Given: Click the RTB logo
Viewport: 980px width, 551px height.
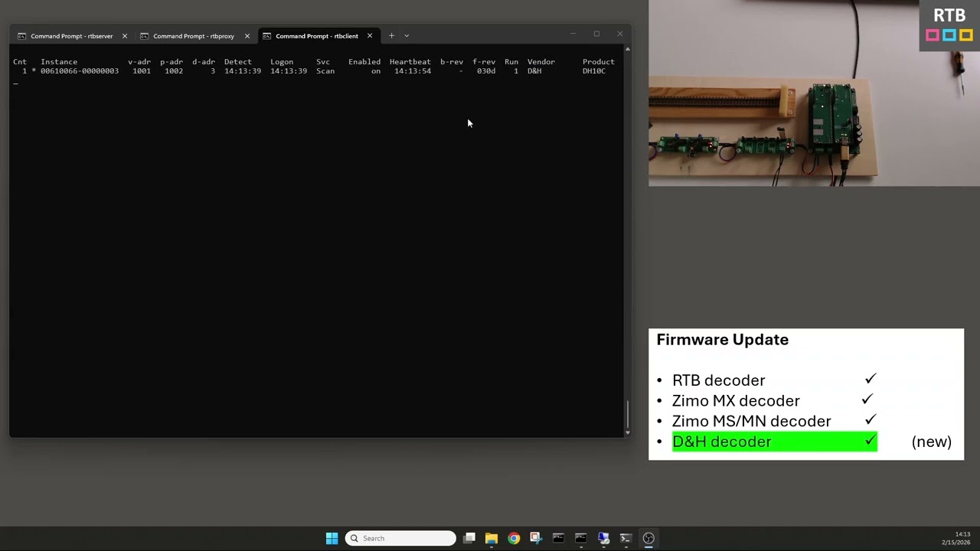Looking at the screenshot, I should coord(949,24).
